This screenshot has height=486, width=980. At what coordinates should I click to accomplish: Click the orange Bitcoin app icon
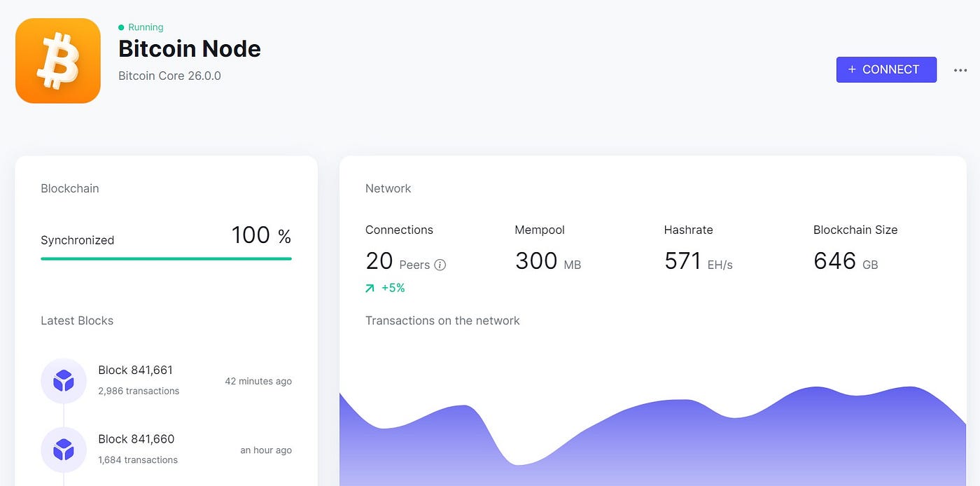point(58,61)
